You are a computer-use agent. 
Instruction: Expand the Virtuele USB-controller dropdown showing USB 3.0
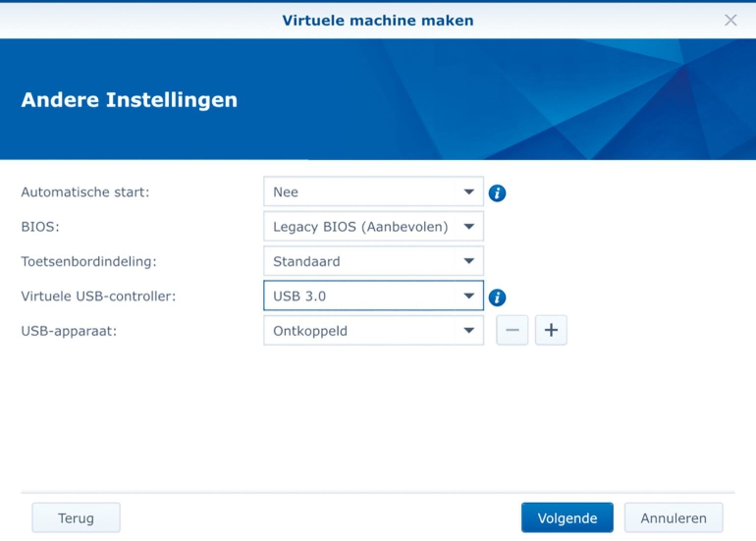(x=373, y=296)
